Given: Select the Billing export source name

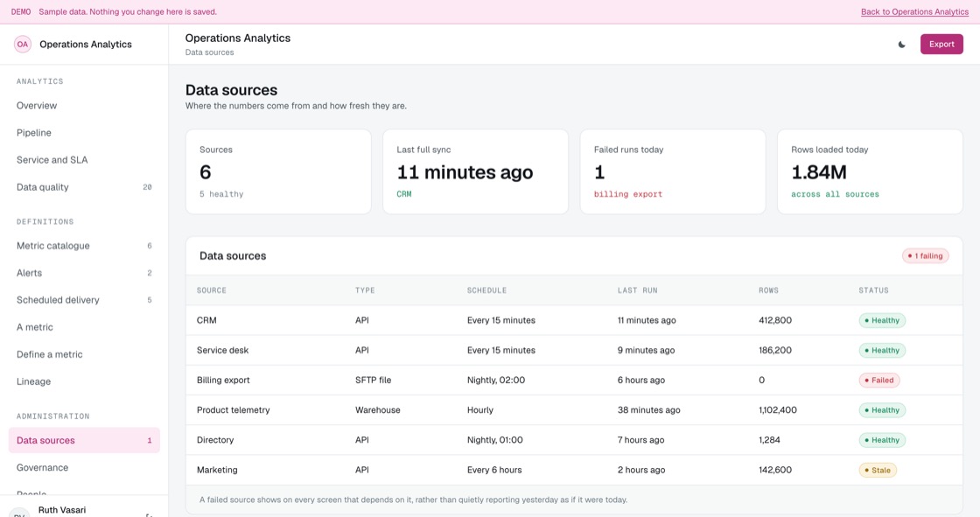Looking at the screenshot, I should click(223, 380).
